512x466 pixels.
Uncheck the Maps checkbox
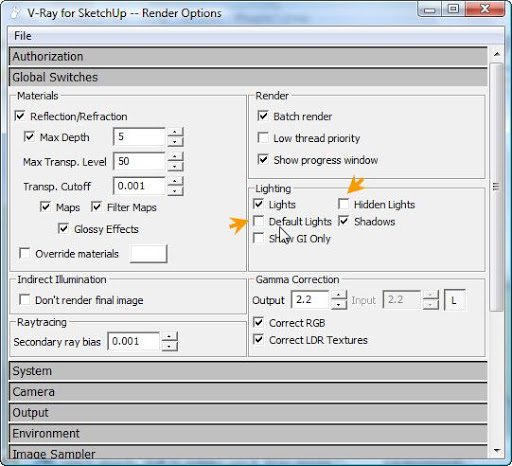point(45,207)
